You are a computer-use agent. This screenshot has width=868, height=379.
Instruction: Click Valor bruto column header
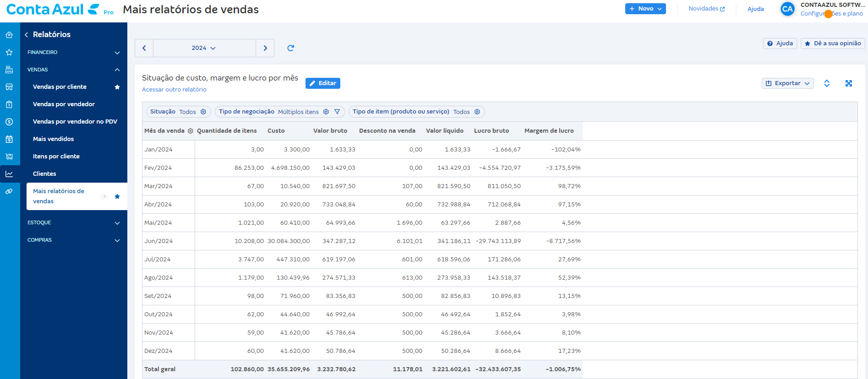[330, 131]
